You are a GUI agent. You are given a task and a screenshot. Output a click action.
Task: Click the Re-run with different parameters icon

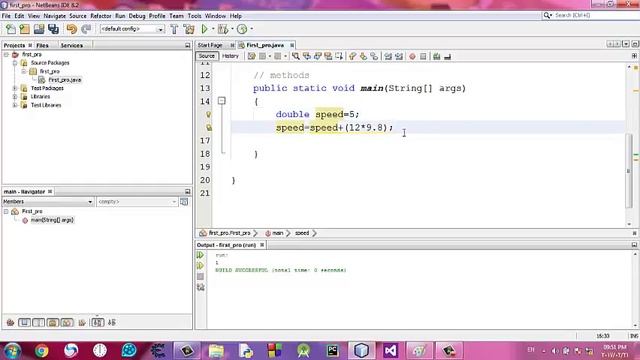[200, 266]
